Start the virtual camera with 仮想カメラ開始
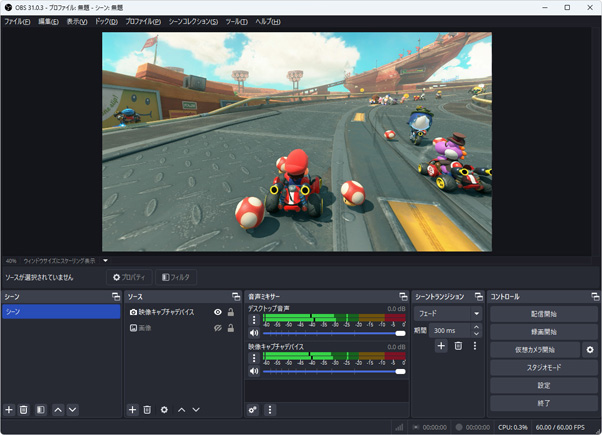Image resolution: width=602 pixels, height=435 pixels. (535, 349)
